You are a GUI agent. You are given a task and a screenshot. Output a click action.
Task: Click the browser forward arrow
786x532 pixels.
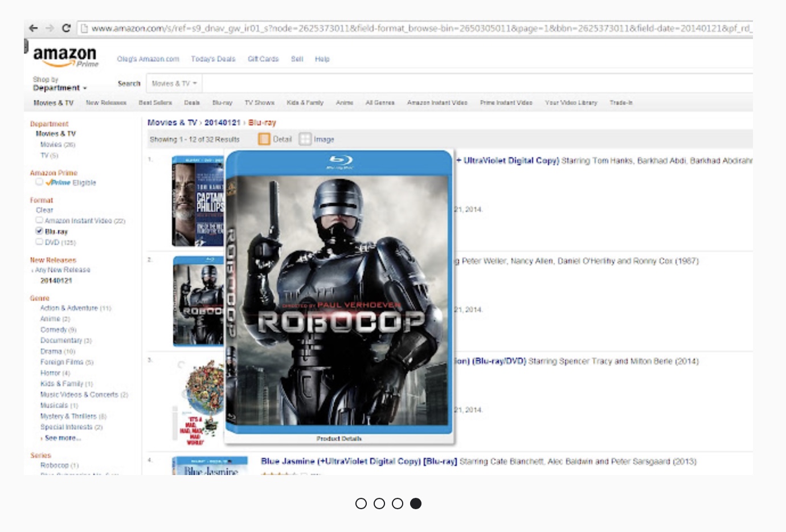(x=50, y=28)
